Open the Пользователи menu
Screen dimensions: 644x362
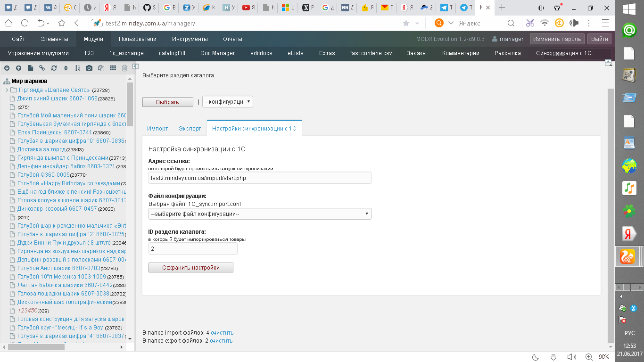pos(138,39)
